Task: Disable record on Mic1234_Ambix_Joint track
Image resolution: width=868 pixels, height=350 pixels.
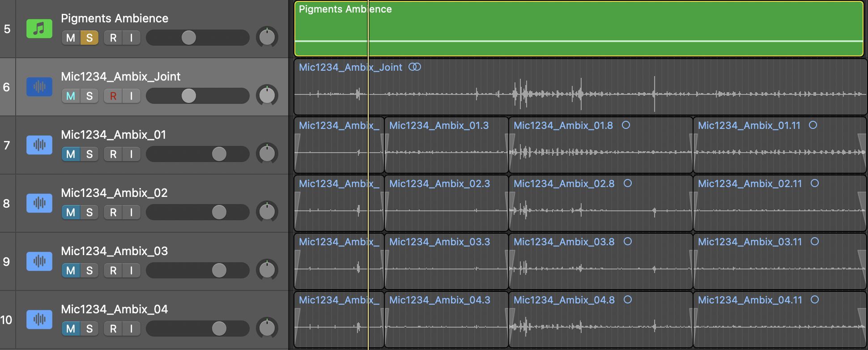Action: 113,96
